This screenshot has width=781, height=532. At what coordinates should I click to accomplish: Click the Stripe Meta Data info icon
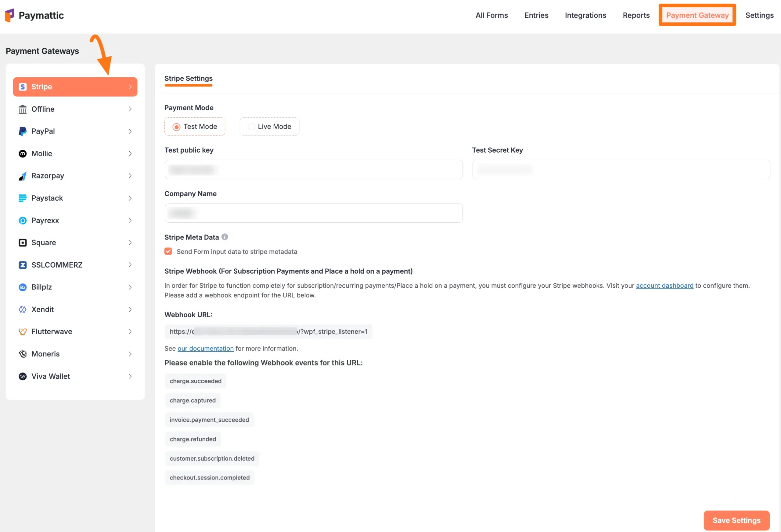(x=225, y=237)
